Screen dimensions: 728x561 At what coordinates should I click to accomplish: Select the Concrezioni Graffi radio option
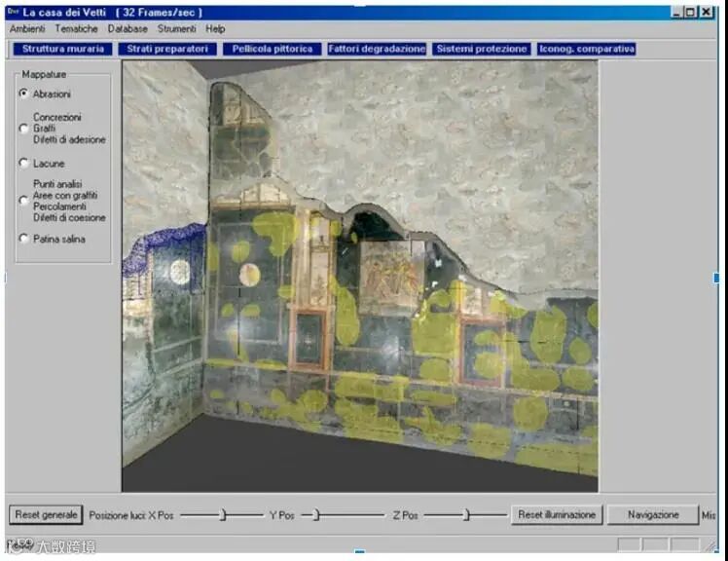pos(23,129)
